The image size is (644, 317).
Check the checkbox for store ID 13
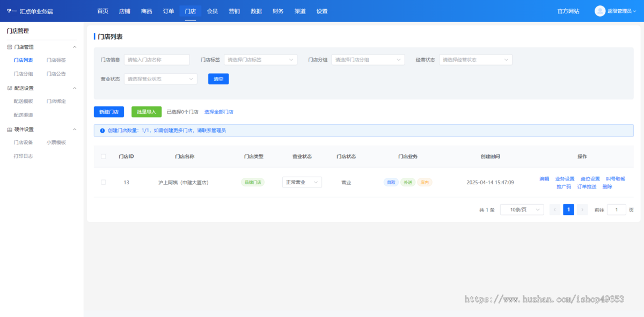(104, 182)
